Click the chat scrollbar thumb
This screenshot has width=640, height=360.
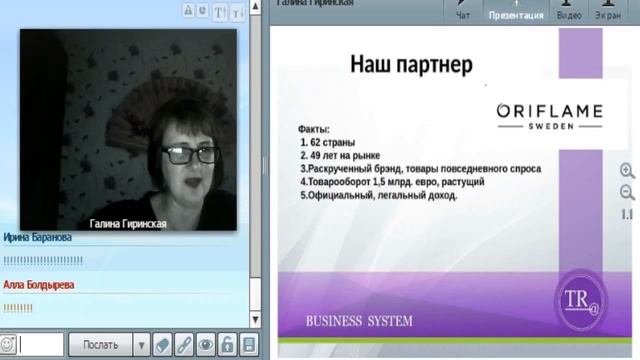(255, 147)
